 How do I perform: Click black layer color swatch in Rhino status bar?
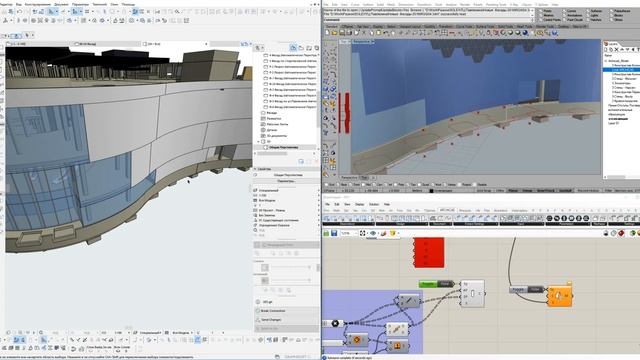point(431,191)
